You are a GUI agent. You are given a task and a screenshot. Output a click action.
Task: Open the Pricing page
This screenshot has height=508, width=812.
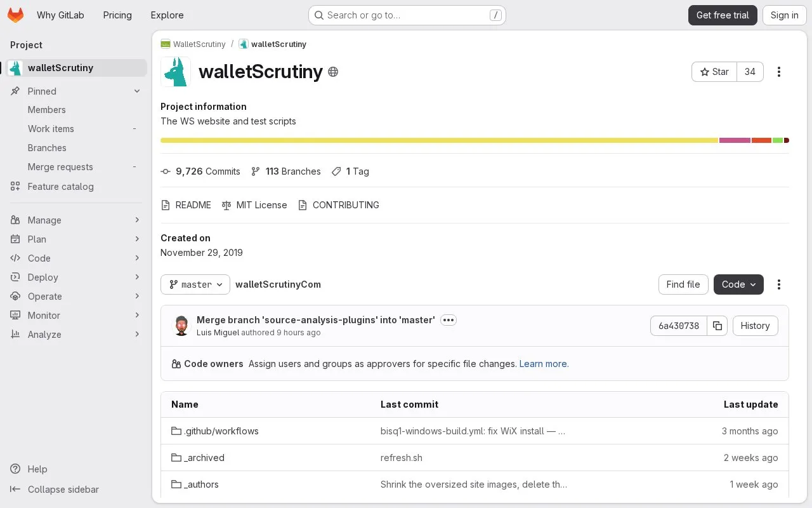(x=117, y=15)
